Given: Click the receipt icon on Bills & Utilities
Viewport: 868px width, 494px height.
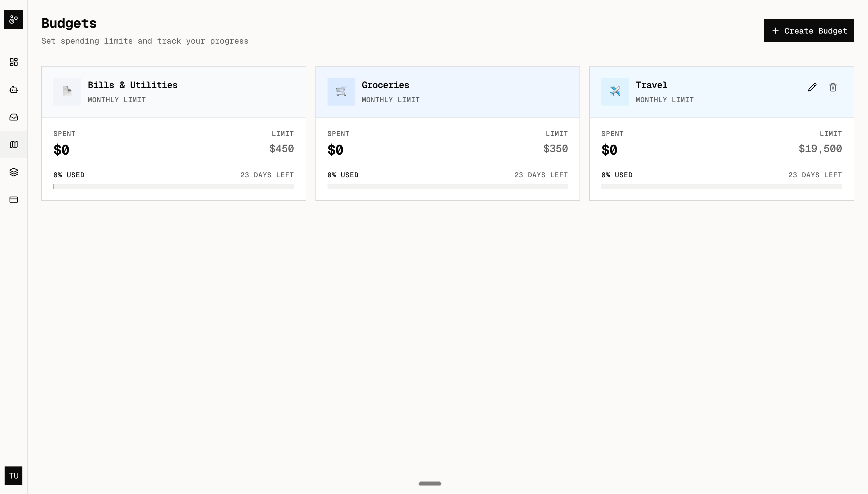Looking at the screenshot, I should tap(67, 92).
